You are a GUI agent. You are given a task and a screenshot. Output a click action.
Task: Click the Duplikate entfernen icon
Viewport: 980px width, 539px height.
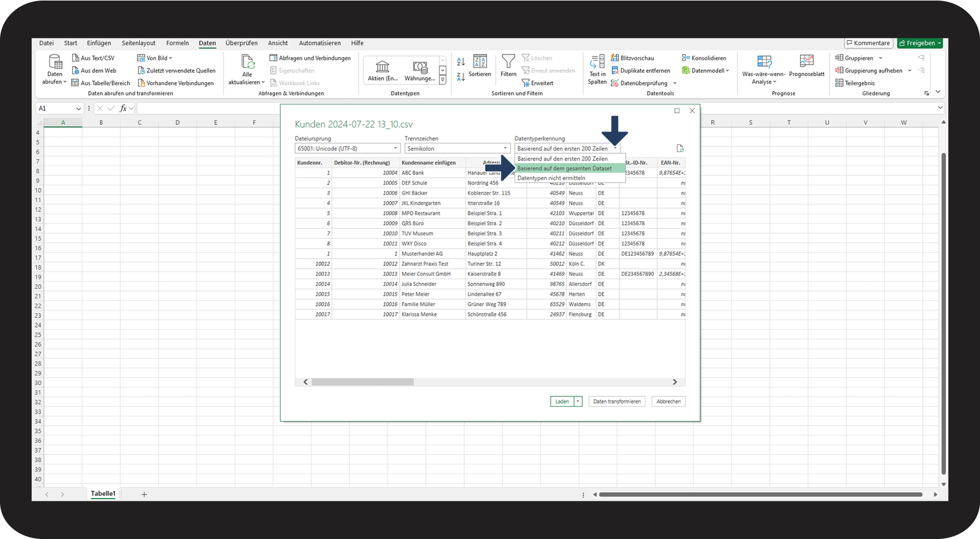tap(615, 70)
